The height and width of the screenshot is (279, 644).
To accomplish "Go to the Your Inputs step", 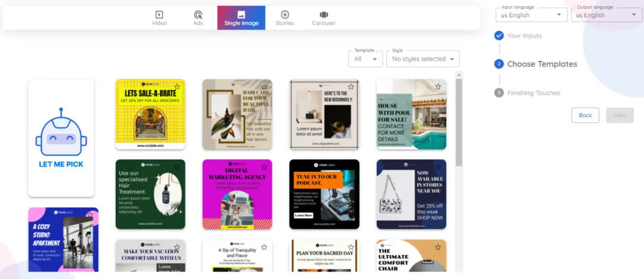I will click(525, 36).
